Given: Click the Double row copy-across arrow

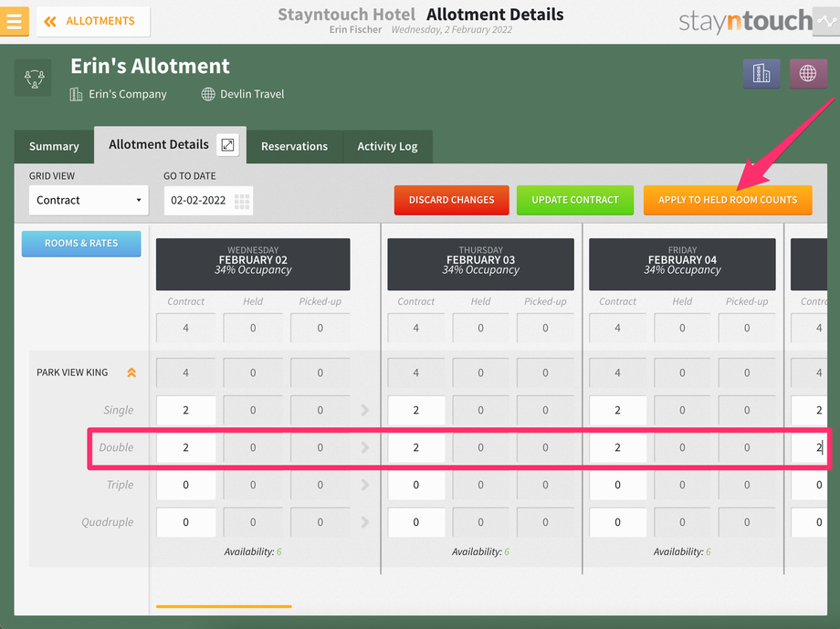Looking at the screenshot, I should [365, 447].
